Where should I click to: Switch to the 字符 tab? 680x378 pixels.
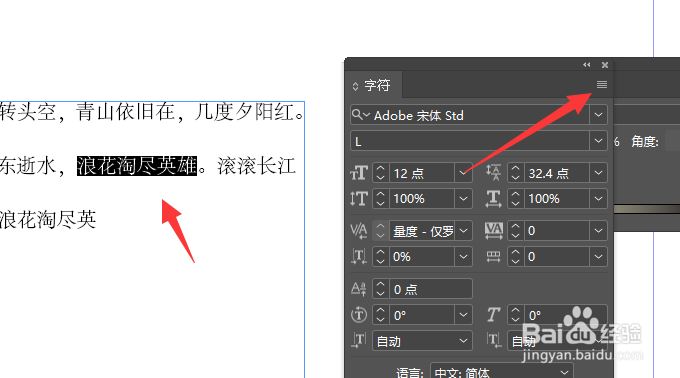pyautogui.click(x=377, y=85)
